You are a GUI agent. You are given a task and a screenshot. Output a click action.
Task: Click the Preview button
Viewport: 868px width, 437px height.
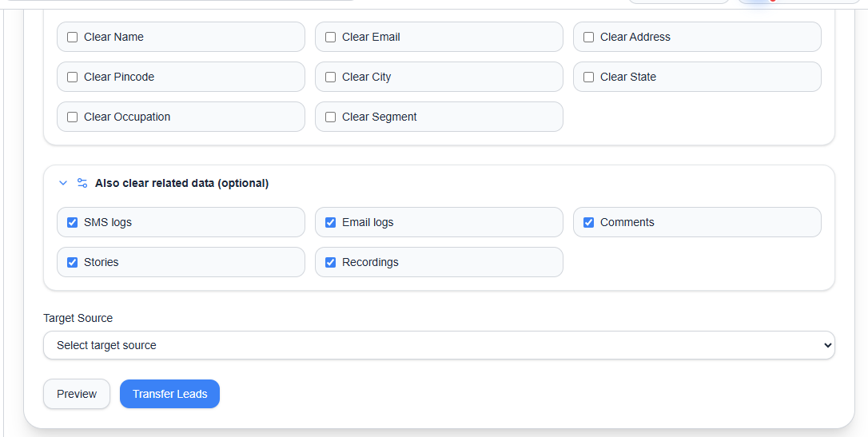[77, 394]
